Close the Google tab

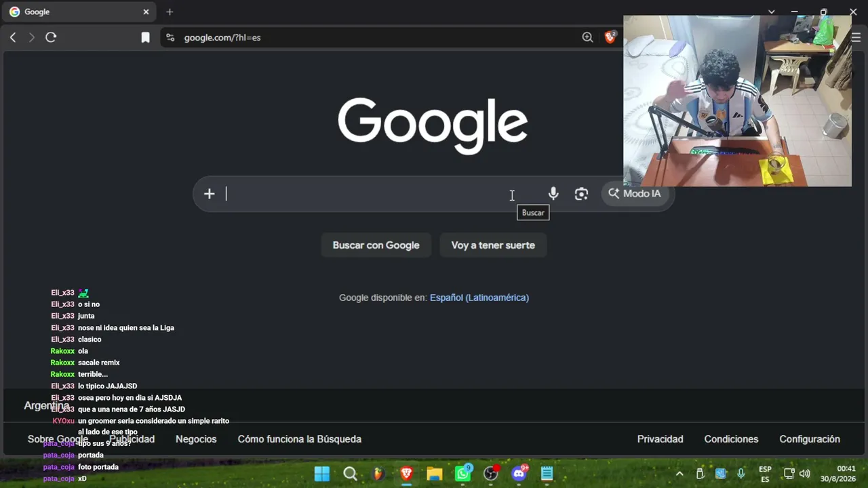[x=146, y=12]
